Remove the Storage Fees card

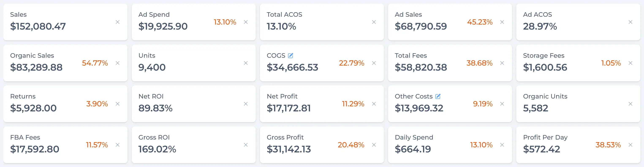[x=630, y=63]
